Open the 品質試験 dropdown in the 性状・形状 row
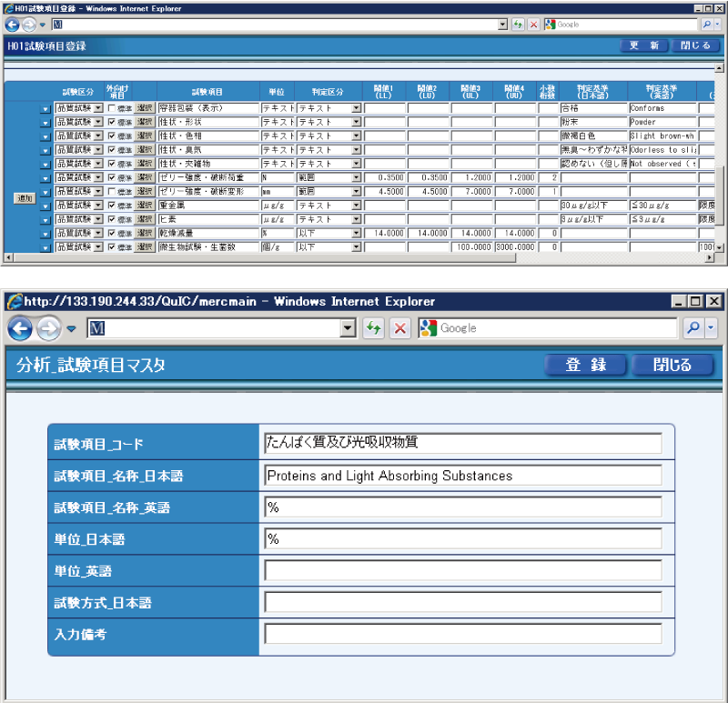728x703 pixels. (98, 122)
